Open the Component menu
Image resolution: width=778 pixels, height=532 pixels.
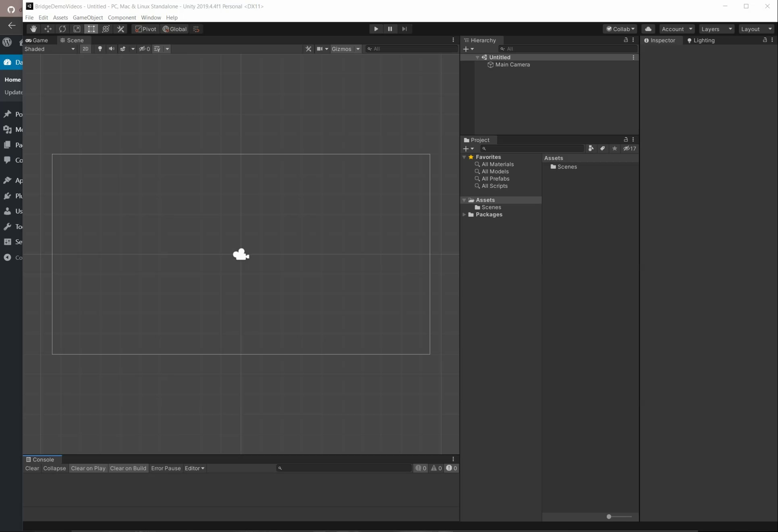[x=122, y=17]
